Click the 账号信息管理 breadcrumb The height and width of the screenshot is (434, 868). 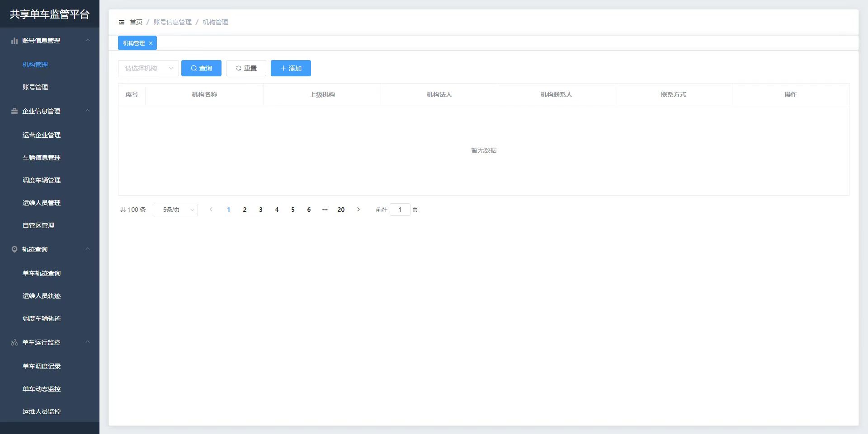point(172,22)
